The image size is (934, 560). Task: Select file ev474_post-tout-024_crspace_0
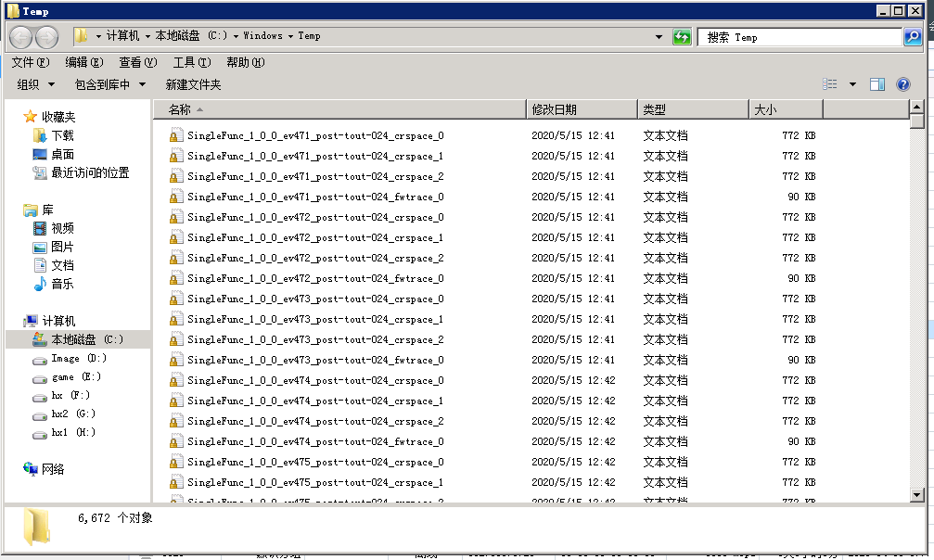coord(315,380)
